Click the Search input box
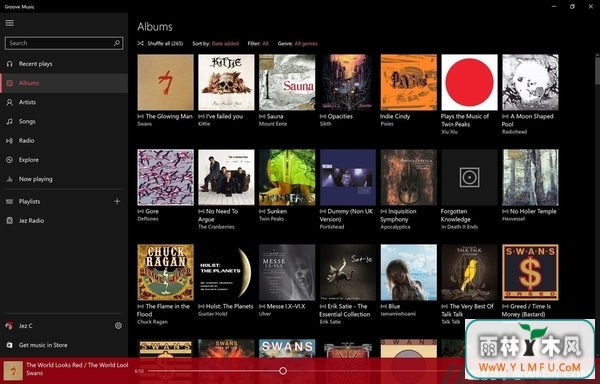The image size is (600, 384). point(64,43)
